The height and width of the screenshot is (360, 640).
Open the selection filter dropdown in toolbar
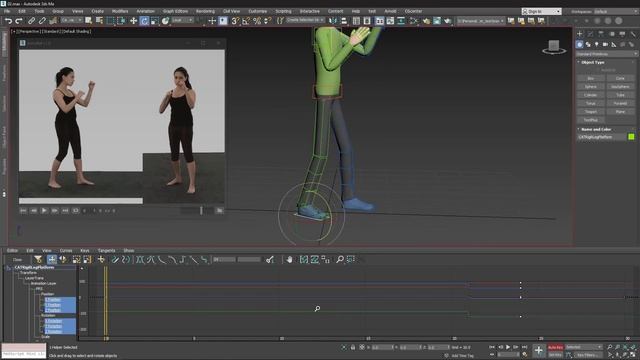(71, 20)
